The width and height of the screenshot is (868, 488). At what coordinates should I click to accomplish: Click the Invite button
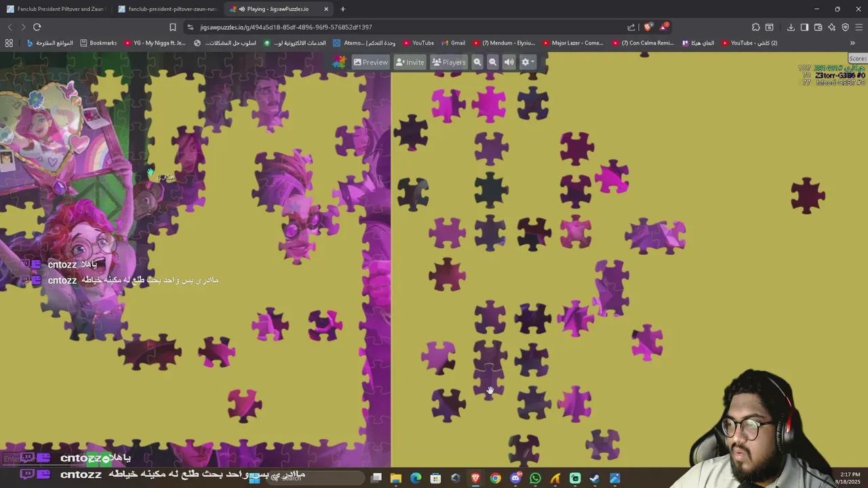[x=410, y=62]
